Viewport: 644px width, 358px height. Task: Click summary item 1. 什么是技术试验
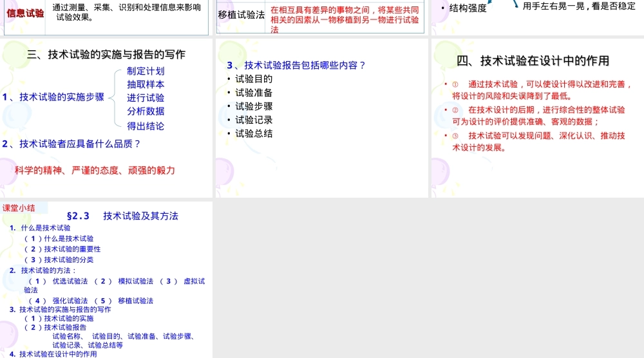[x=40, y=228]
